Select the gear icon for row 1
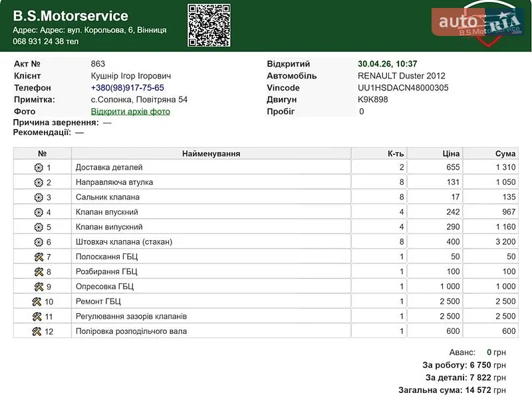 click(x=39, y=168)
